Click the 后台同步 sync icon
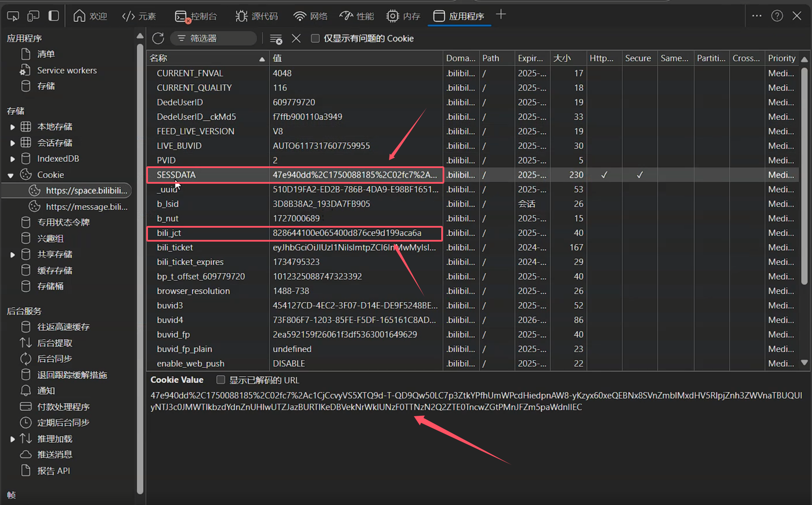This screenshot has width=812, height=505. 26,359
